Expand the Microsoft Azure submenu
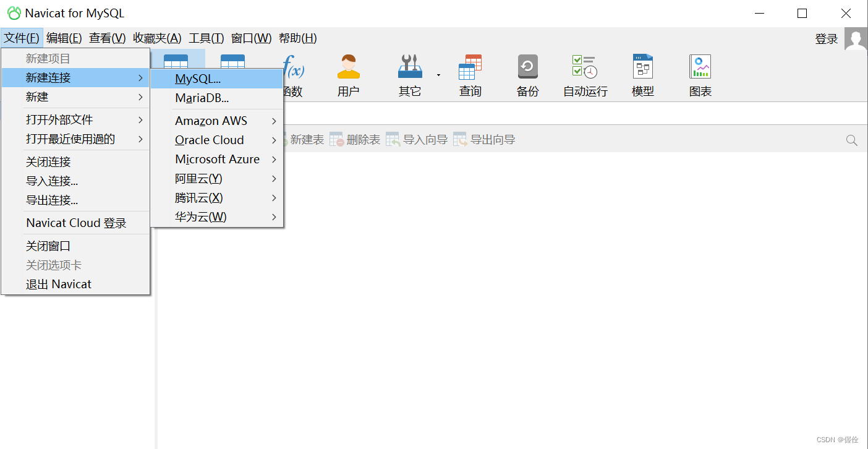This screenshot has width=868, height=449. (x=217, y=159)
